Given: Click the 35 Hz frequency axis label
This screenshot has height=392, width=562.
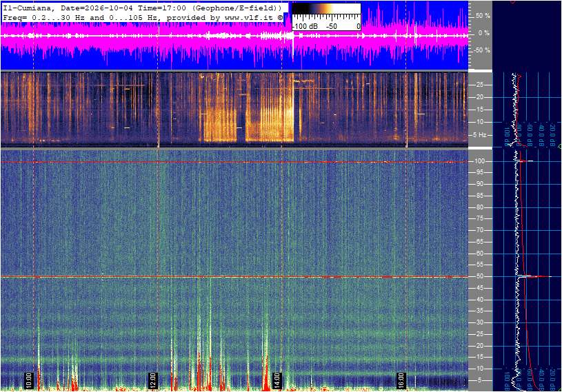Looking at the screenshot, I should 479,311.
